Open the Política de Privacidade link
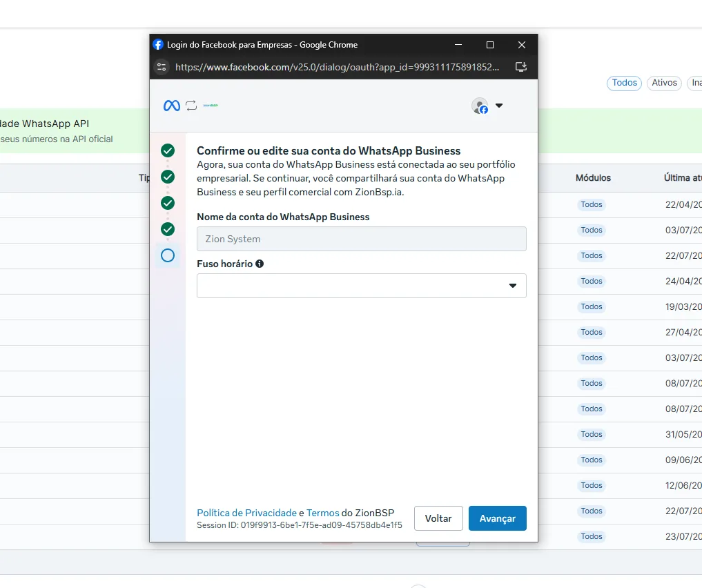Viewport: 702px width, 588px height. tap(246, 513)
